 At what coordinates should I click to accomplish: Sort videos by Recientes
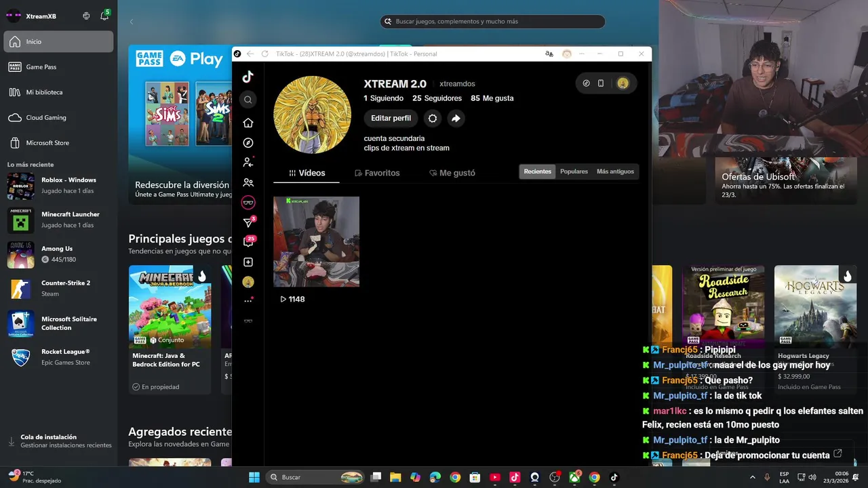538,171
